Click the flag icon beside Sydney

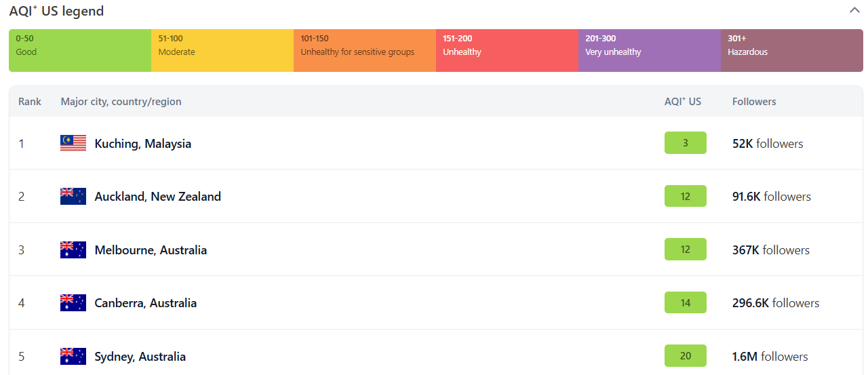pos(73,356)
